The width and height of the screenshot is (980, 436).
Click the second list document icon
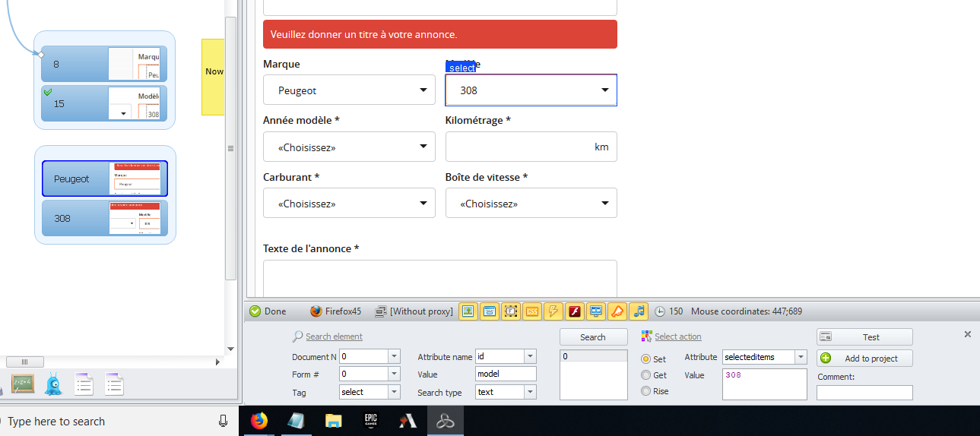pos(114,384)
